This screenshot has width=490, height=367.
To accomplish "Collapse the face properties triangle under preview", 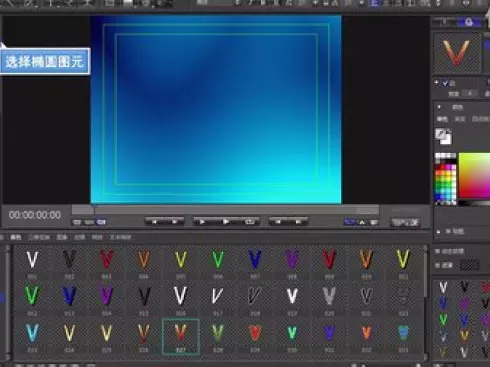I will (x=437, y=82).
